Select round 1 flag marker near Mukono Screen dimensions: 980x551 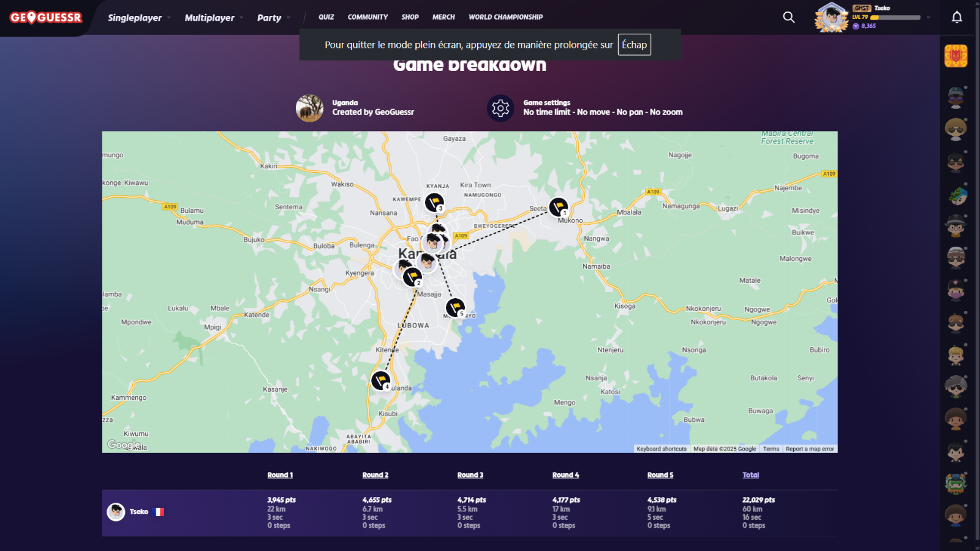(558, 206)
